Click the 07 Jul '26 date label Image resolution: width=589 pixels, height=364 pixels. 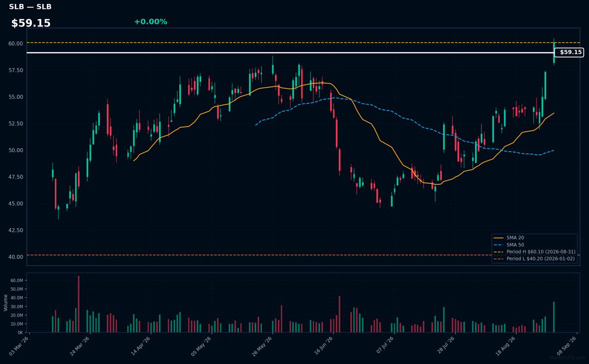(384, 346)
